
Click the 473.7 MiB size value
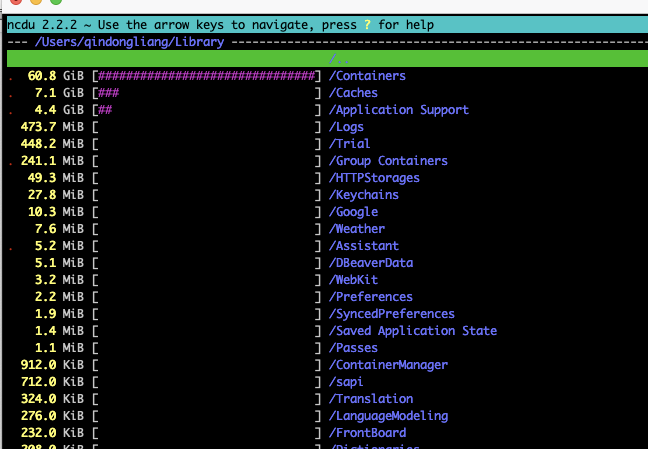[x=52, y=127]
